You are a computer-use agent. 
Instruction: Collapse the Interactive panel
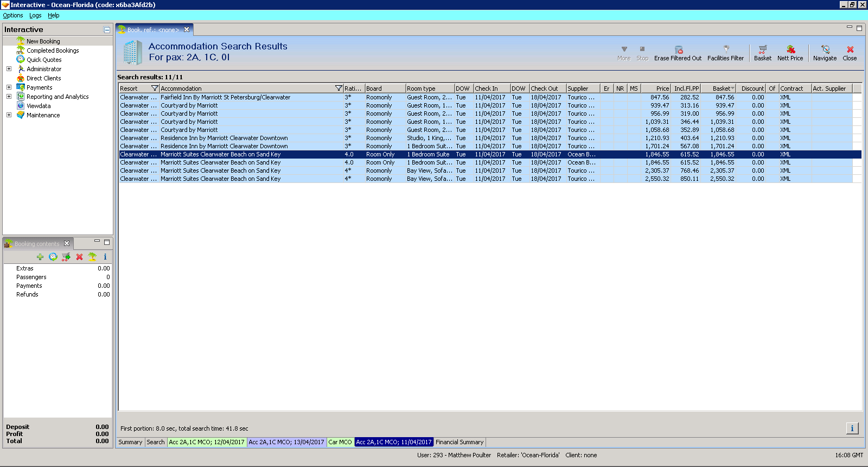107,30
